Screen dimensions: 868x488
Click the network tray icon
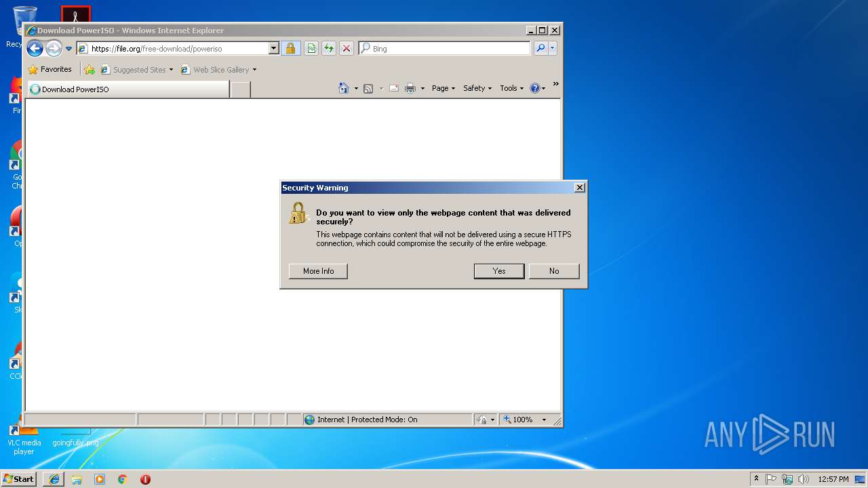787,479
